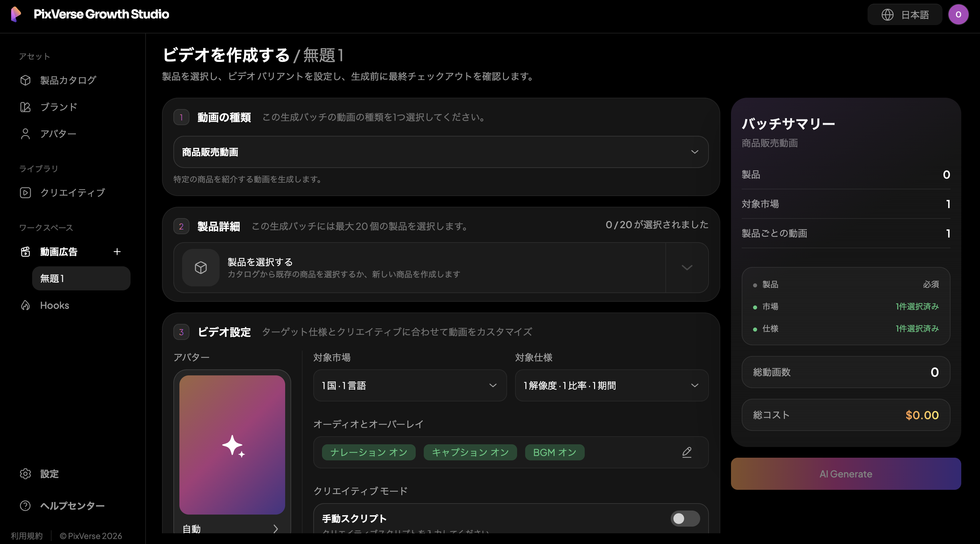Image resolution: width=980 pixels, height=544 pixels.
Task: Open the Hooks flame icon
Action: pos(25,305)
